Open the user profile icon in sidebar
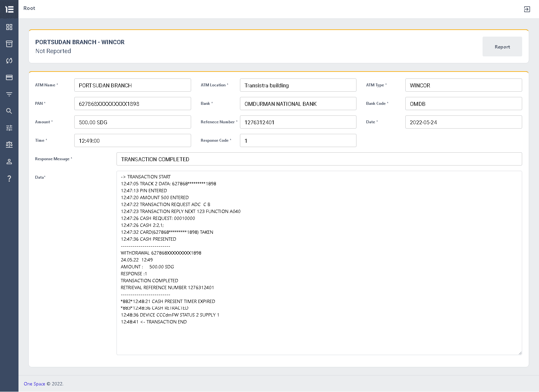Viewport: 539px width, 392px height. click(9, 162)
